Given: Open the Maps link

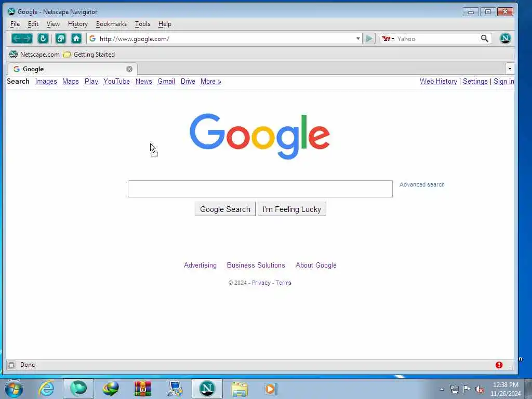Looking at the screenshot, I should coord(71,82).
